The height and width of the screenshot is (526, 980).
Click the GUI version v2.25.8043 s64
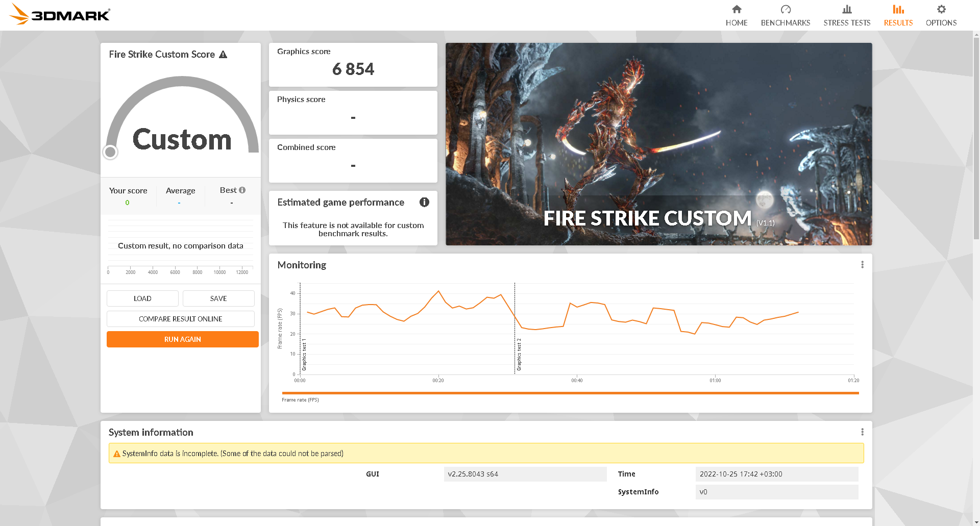[525, 474]
